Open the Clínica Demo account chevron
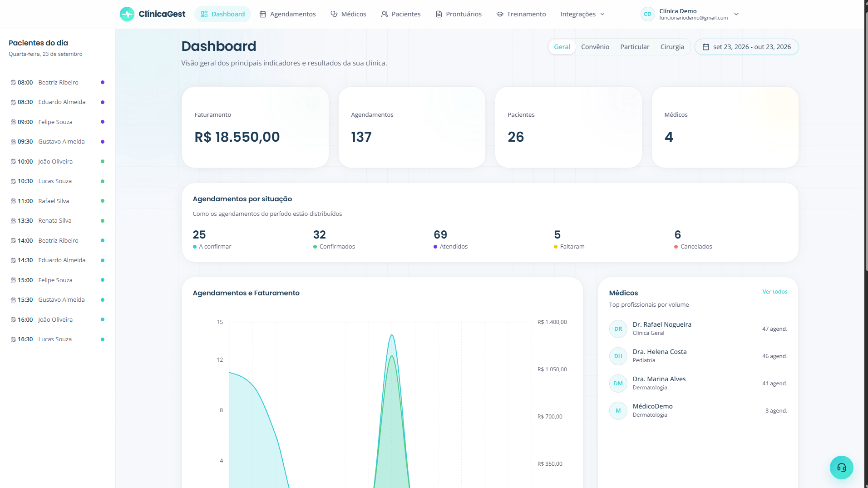Screen dimensions: 868x488 pos(736,14)
